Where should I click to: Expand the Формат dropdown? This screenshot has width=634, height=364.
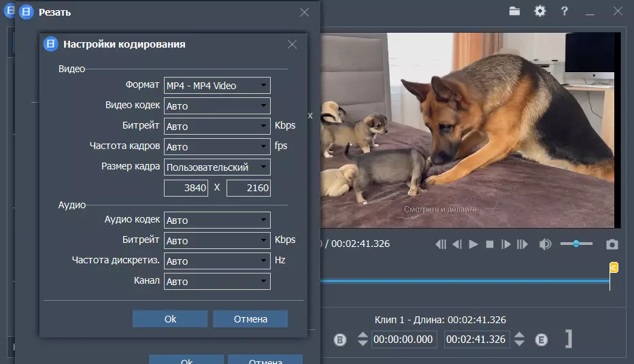217,86
